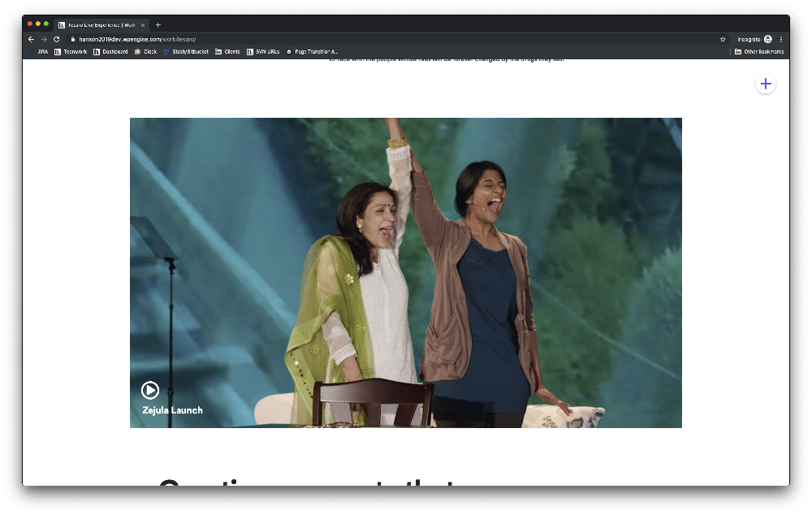Open the JIRA bookmark

click(x=39, y=52)
